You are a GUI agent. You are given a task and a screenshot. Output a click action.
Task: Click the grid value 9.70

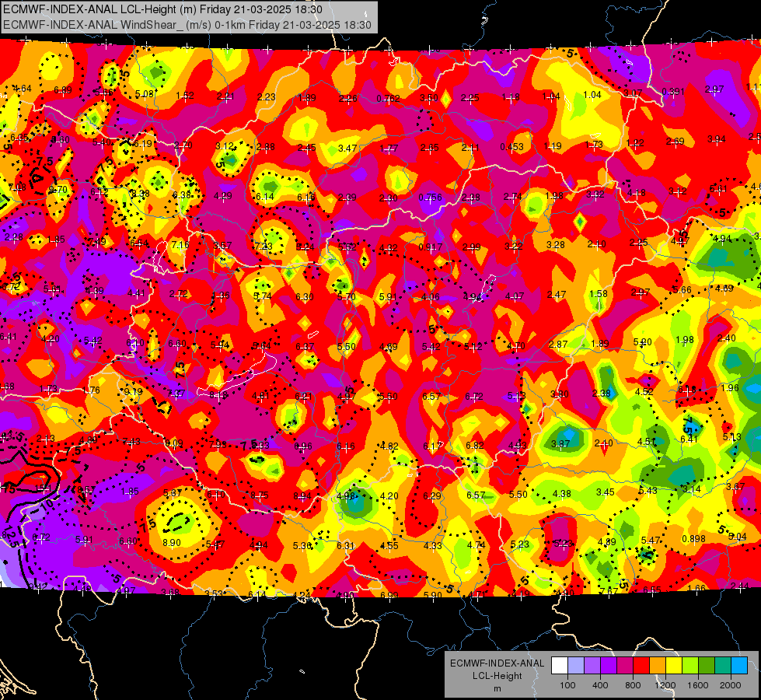(58, 190)
